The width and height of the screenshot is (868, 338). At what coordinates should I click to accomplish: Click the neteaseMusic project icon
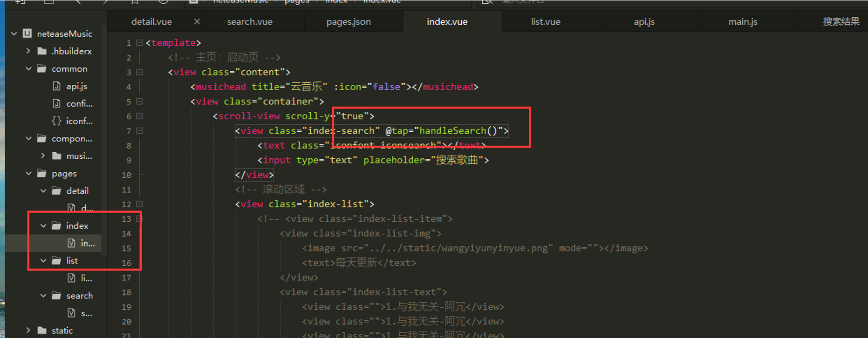point(27,34)
